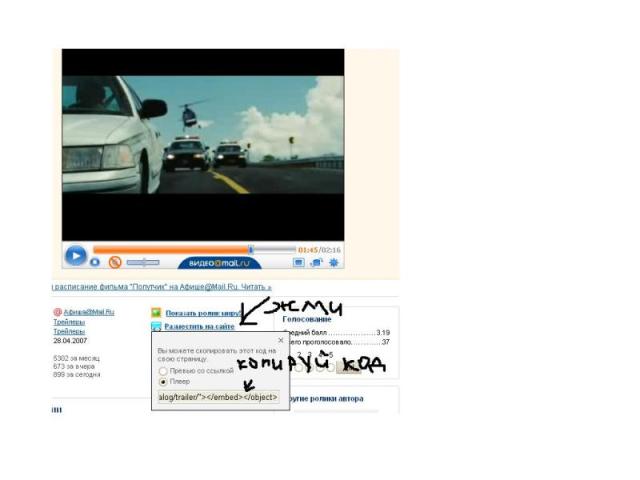
Task: Toggle the orange mute sound icon
Action: [x=115, y=262]
